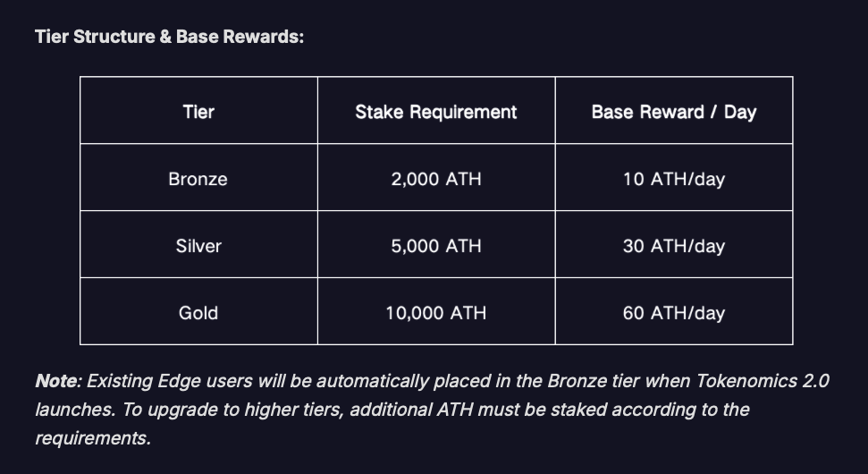Click the 60 ATH/day reward cell
This screenshot has width=868, height=474.
click(674, 311)
